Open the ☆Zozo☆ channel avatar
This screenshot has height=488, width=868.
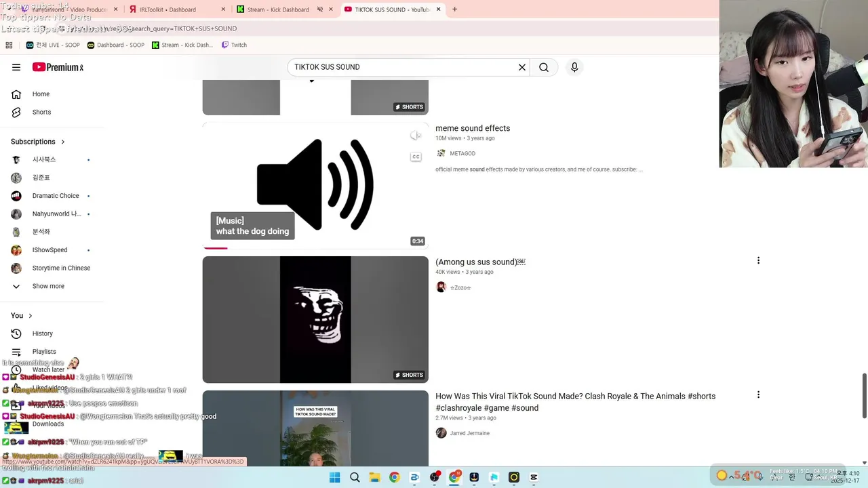coord(441,287)
